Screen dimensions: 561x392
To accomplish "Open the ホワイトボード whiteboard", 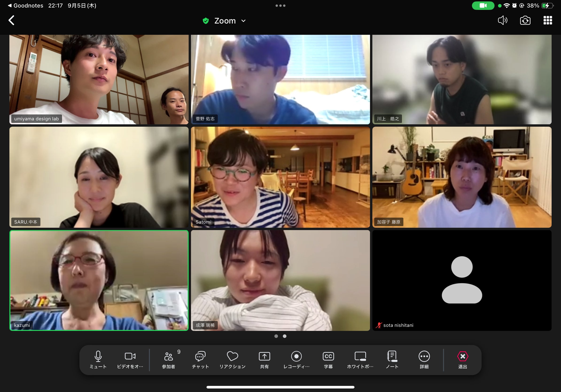I will pyautogui.click(x=360, y=359).
